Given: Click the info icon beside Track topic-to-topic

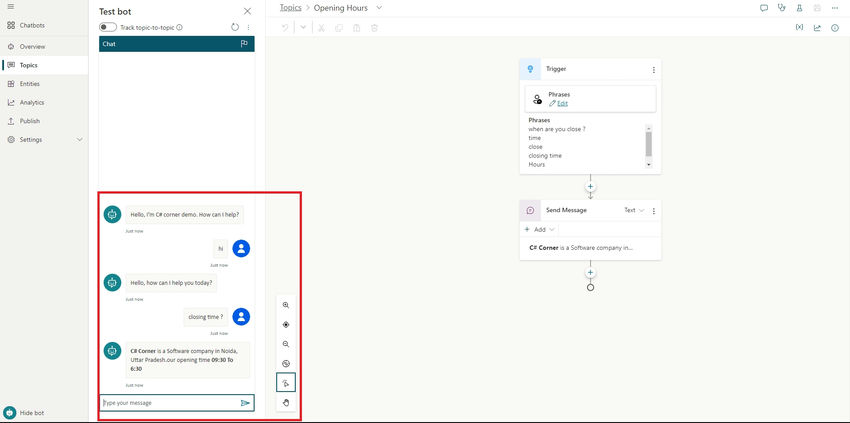Looking at the screenshot, I should (x=179, y=27).
